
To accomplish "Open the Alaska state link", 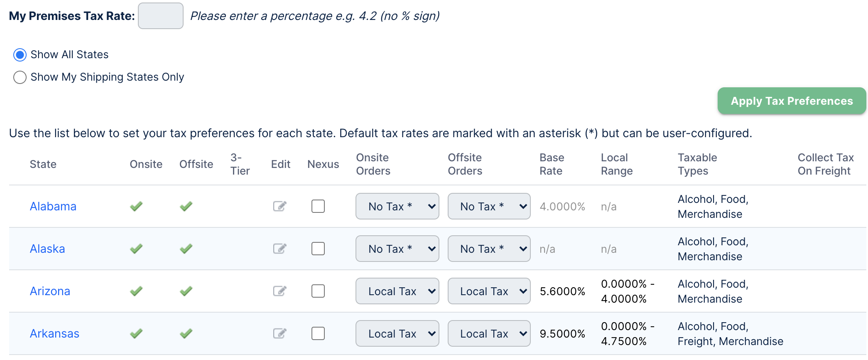I will (47, 249).
